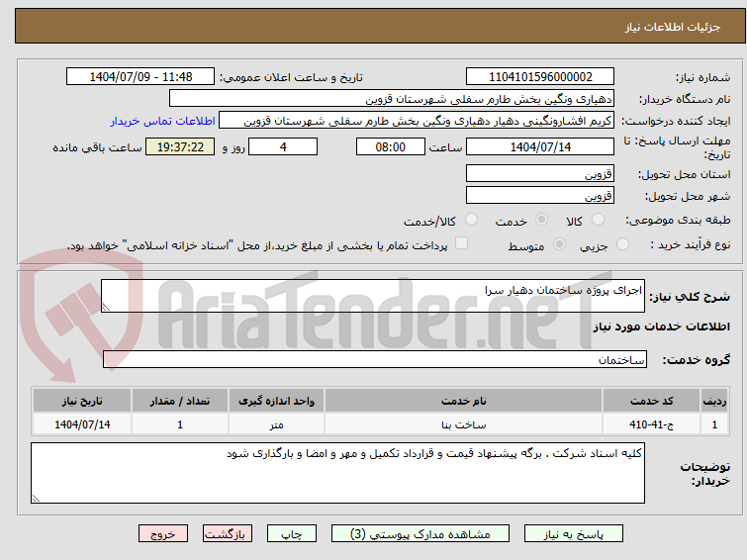The image size is (747, 560).
Task: Click the اطلاعات خدمات مورد نیاز heading
Action: tap(661, 327)
